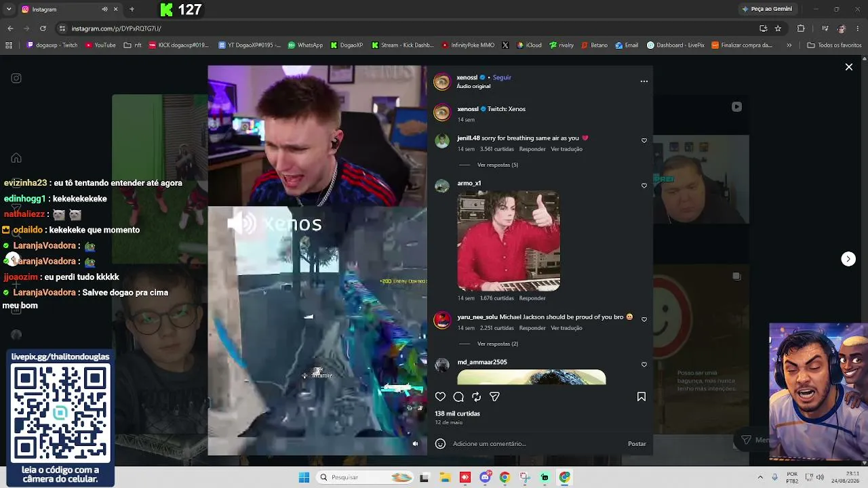The image size is (868, 488).
Task: Open the emoji picker in comment box
Action: point(440,444)
